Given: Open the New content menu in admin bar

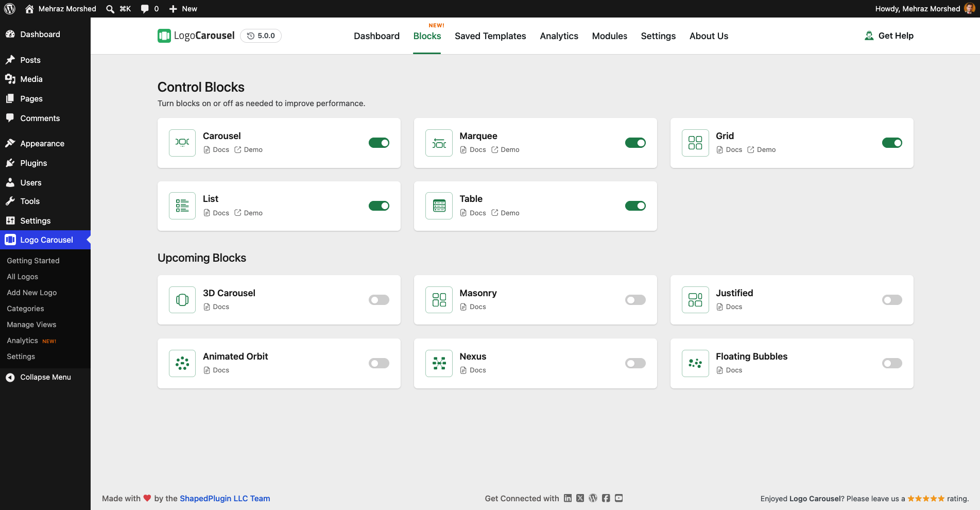Looking at the screenshot, I should coord(183,9).
